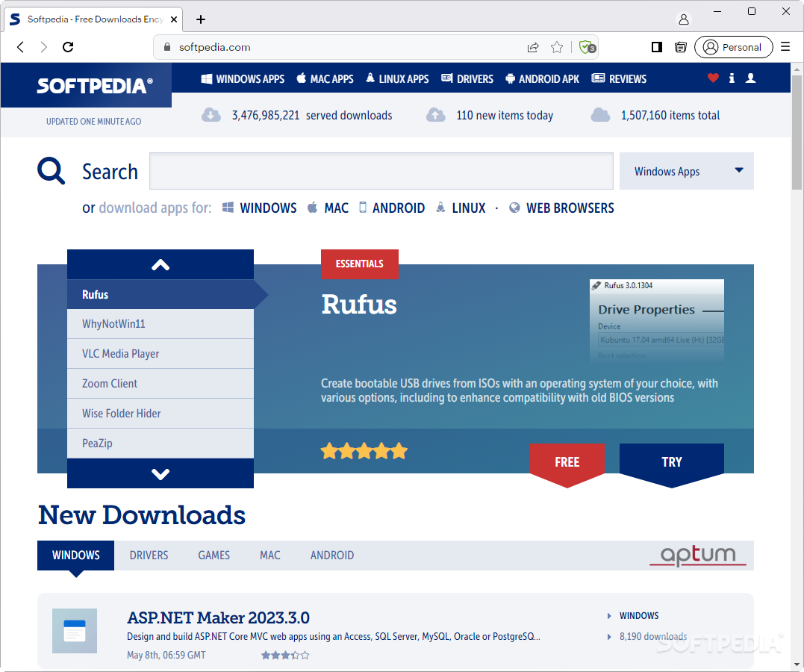Viewport: 804px width, 672px height.
Task: Select Rufus in the essentials list
Action: tap(161, 294)
